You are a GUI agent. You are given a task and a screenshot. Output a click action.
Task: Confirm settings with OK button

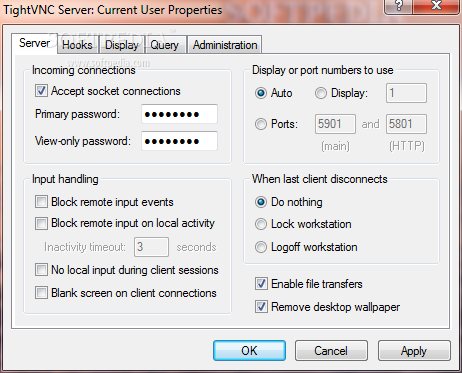point(249,351)
